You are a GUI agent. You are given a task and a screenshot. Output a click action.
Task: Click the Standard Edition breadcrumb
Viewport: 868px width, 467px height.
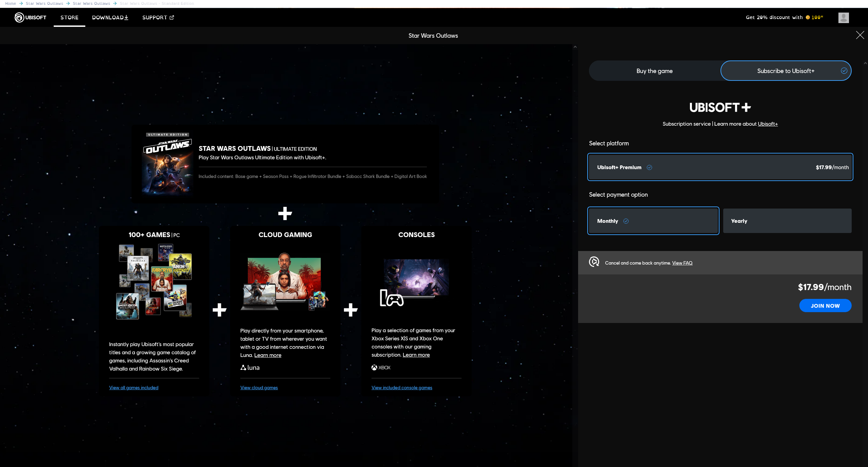tap(157, 3)
